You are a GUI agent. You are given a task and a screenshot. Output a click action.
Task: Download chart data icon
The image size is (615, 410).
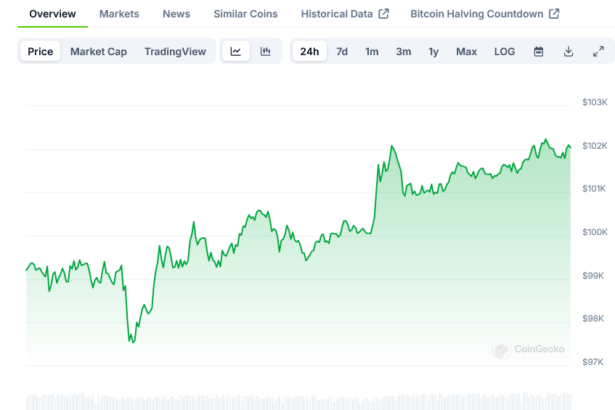(568, 52)
